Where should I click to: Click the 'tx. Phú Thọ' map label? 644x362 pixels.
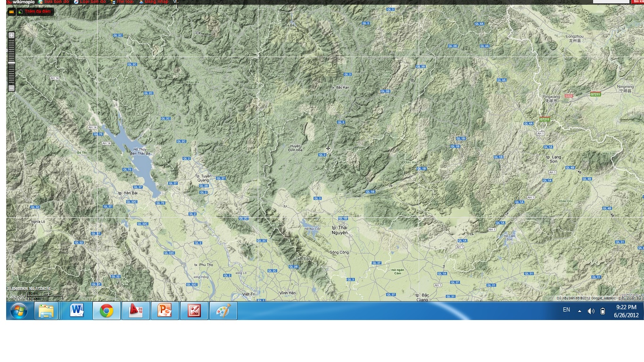[x=204, y=265]
